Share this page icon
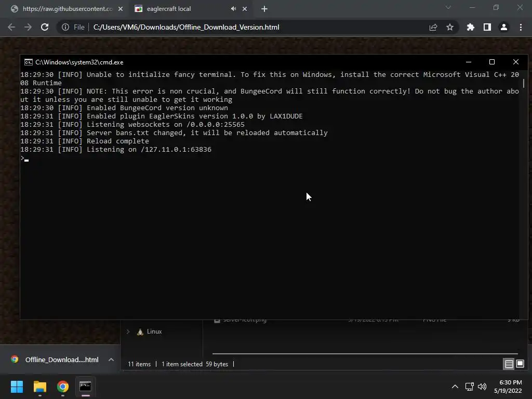The height and width of the screenshot is (399, 532). [x=433, y=27]
